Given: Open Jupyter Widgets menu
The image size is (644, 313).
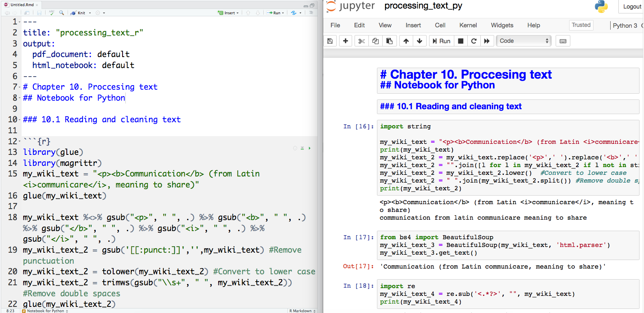Looking at the screenshot, I should pyautogui.click(x=502, y=25).
